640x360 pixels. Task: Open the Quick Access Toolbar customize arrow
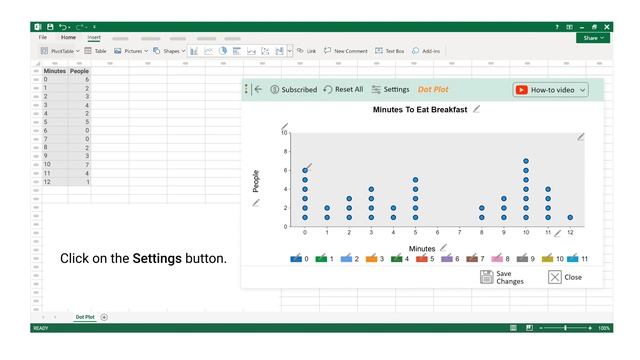[94, 27]
